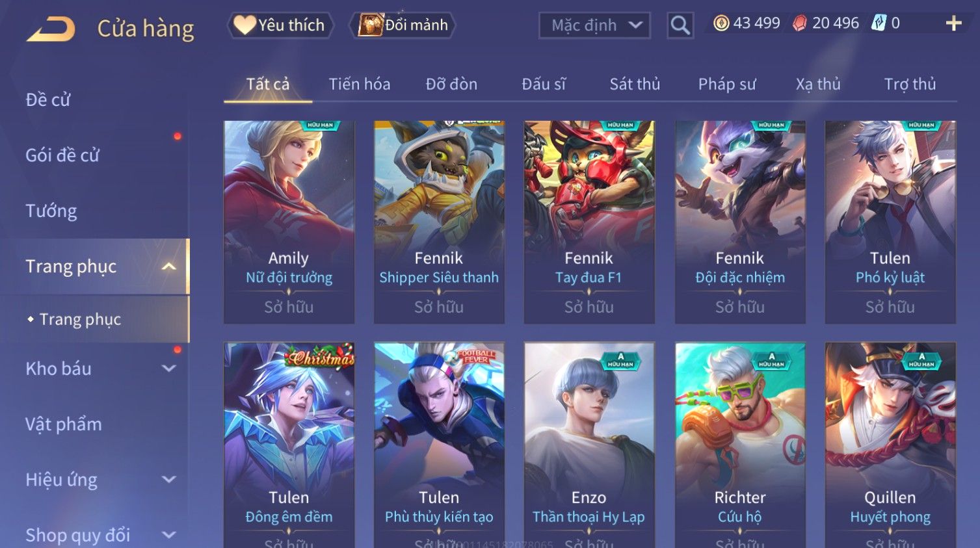Tap the red gem currency icon

[799, 23]
